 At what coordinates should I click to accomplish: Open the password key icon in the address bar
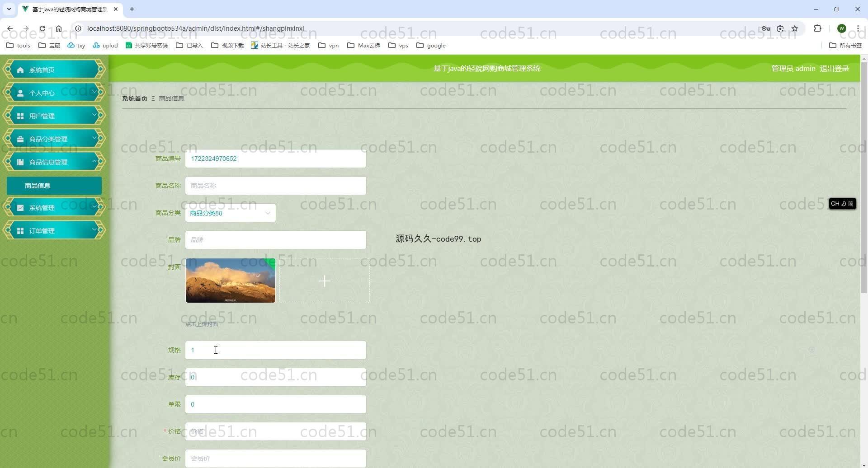pos(766,28)
